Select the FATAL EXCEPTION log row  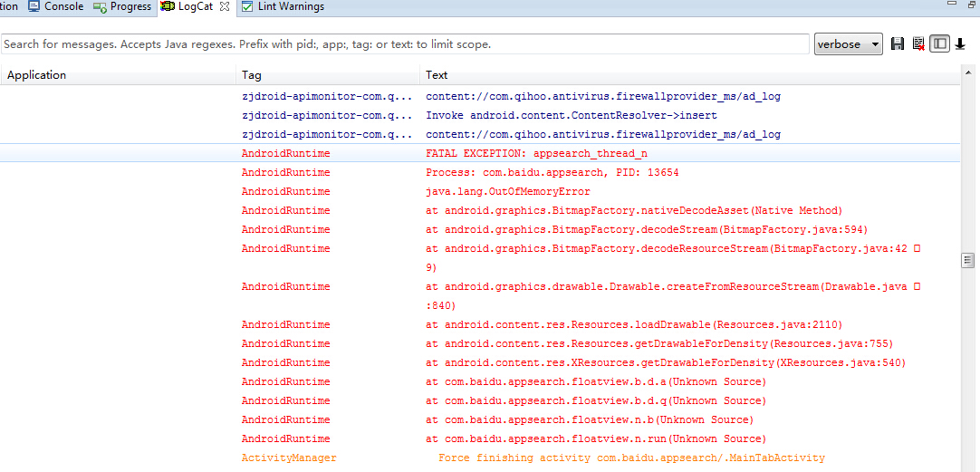coord(480,153)
